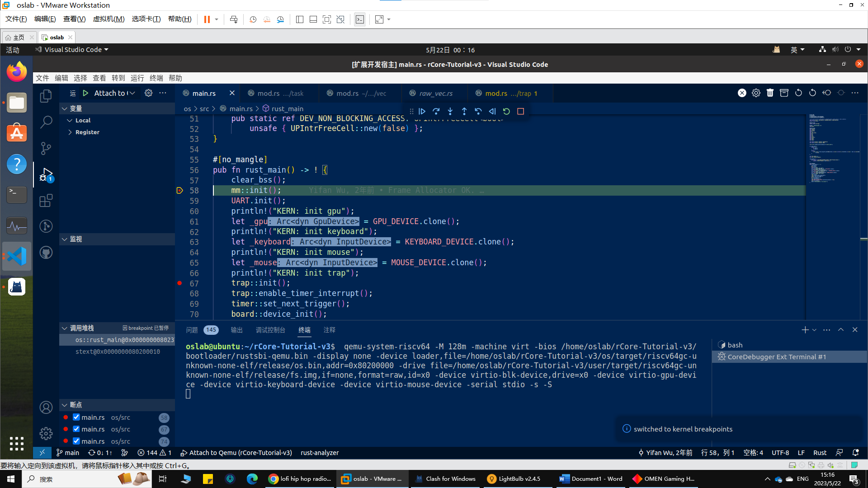Open Firefox from the Ubuntu dock
The width and height of the screenshot is (868, 488).
pyautogui.click(x=17, y=72)
